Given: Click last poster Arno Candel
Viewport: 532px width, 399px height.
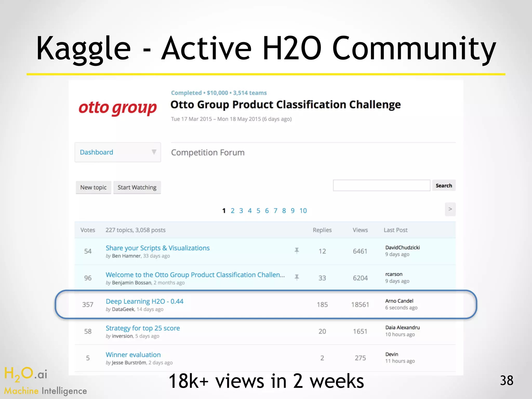Looking at the screenshot, I should point(399,301).
